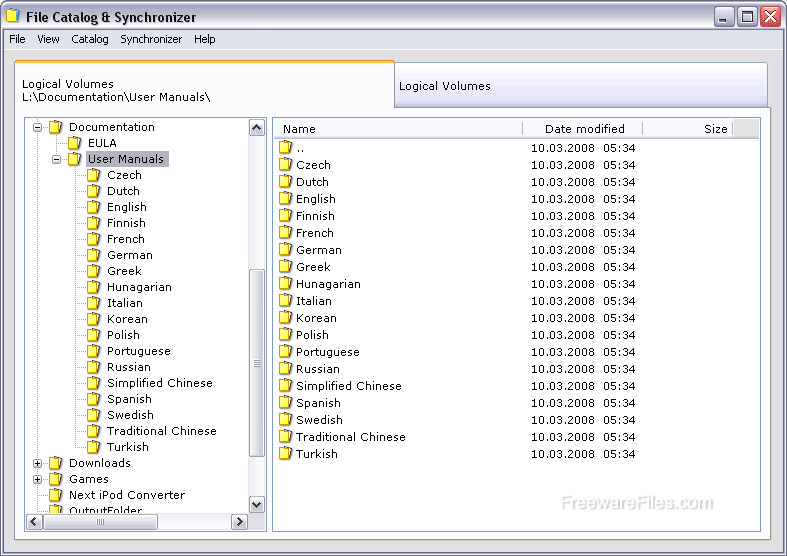
Task: Click the tree's horizontal scrollbar thumb
Action: click(100, 521)
